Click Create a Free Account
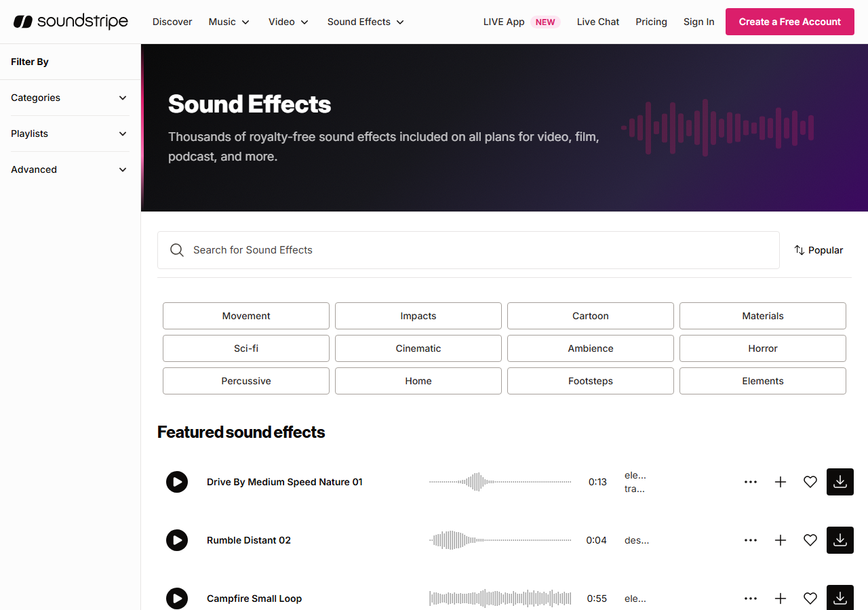The height and width of the screenshot is (610, 868). [790, 22]
